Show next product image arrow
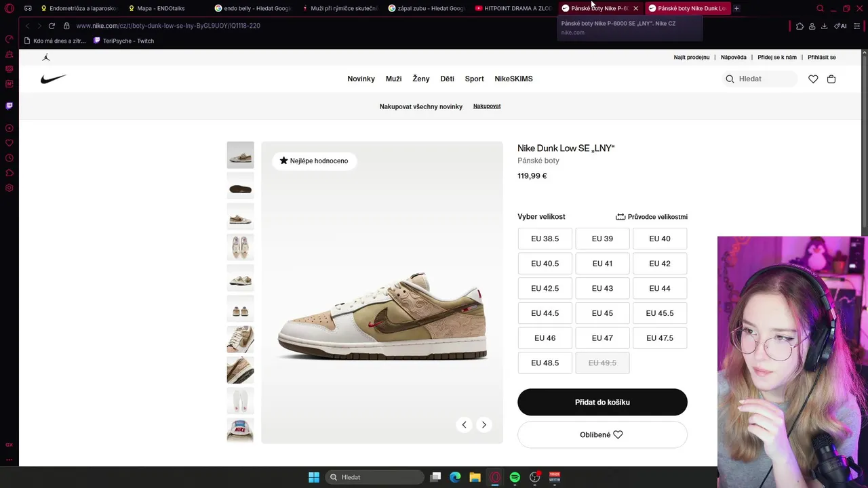868x488 pixels. tap(484, 425)
